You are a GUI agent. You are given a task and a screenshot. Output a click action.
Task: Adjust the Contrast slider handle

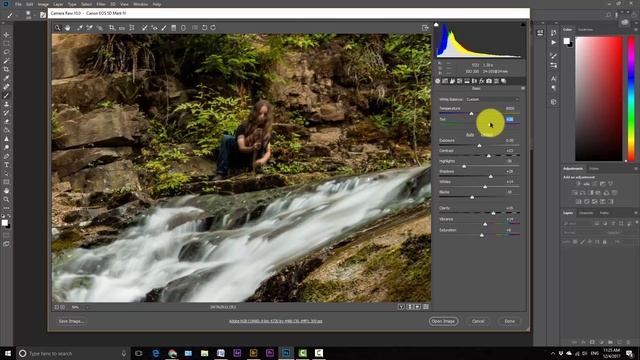tap(489, 156)
